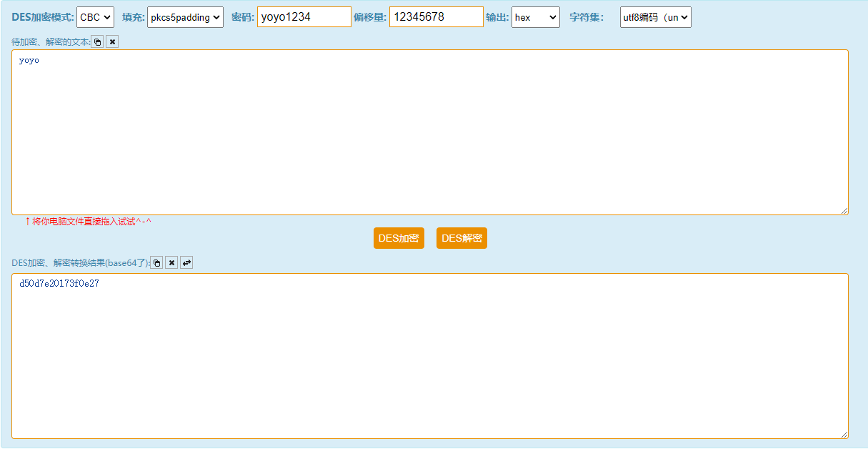Click the 待加密、解密的文本 label

(x=50, y=41)
